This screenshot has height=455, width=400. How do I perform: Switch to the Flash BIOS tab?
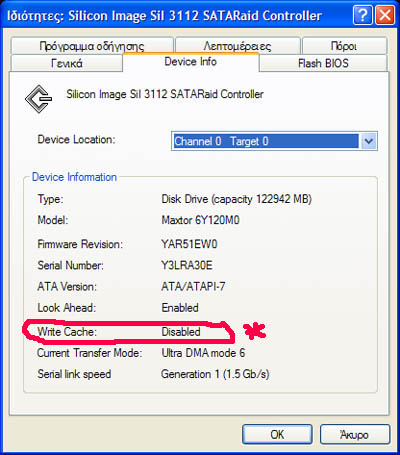[x=323, y=63]
